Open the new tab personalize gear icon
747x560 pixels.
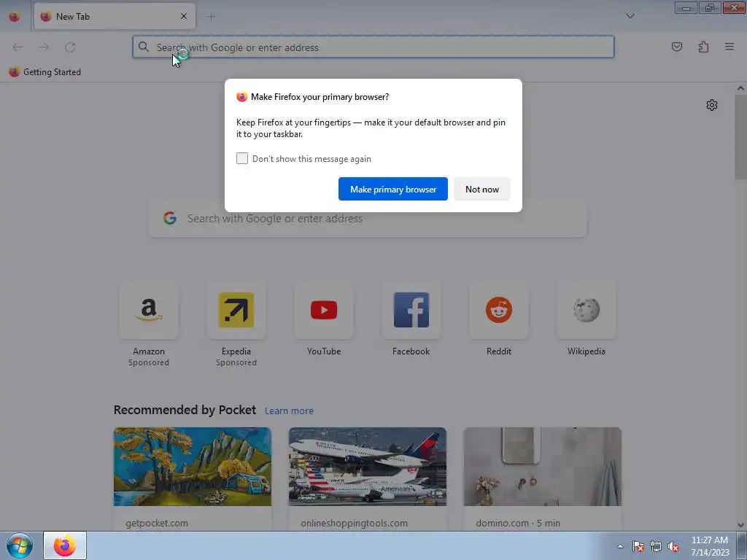[x=712, y=105]
